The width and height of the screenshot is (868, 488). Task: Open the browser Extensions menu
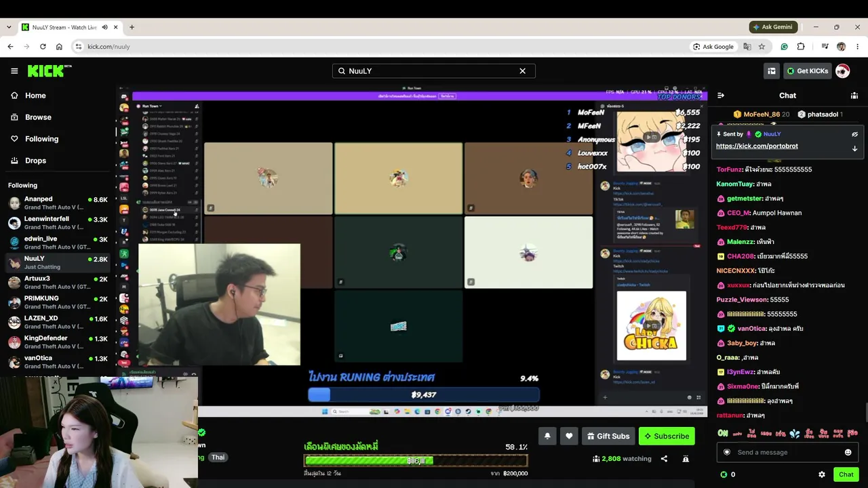point(801,47)
